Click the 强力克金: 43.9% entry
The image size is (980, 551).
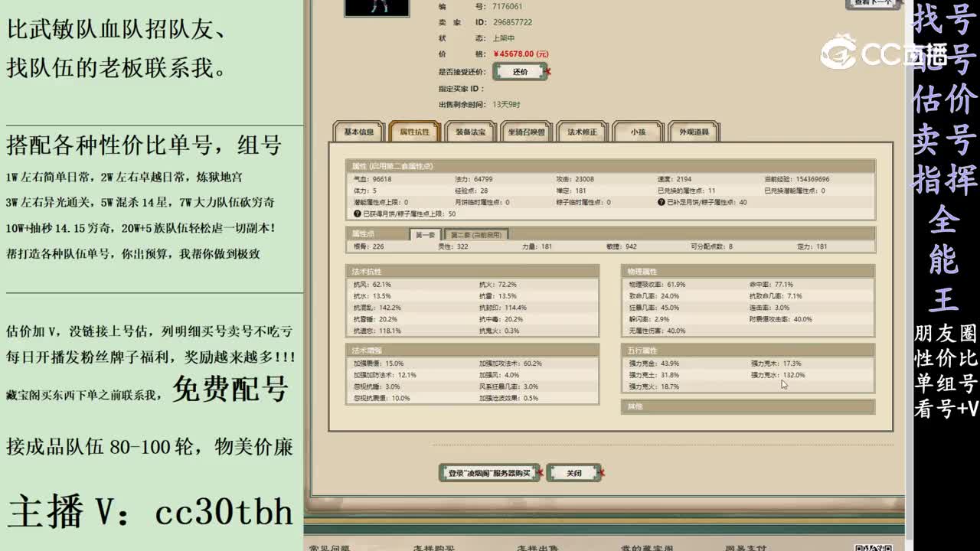[654, 364]
